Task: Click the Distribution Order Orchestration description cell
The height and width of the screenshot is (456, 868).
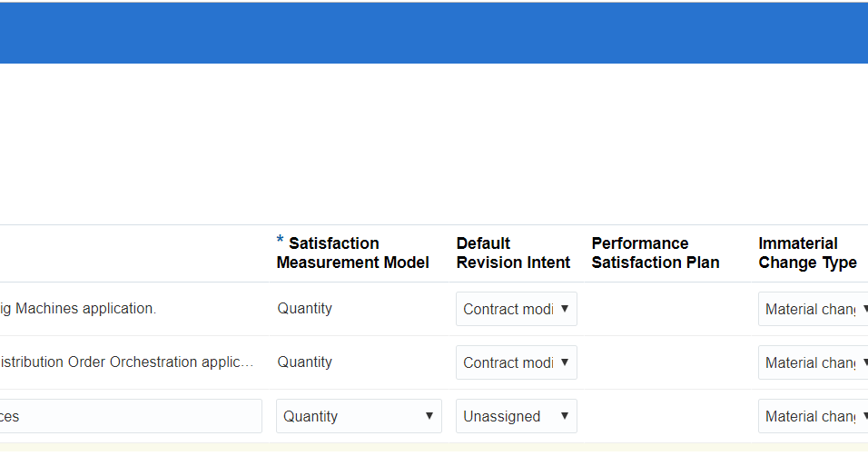Action: coord(127,362)
